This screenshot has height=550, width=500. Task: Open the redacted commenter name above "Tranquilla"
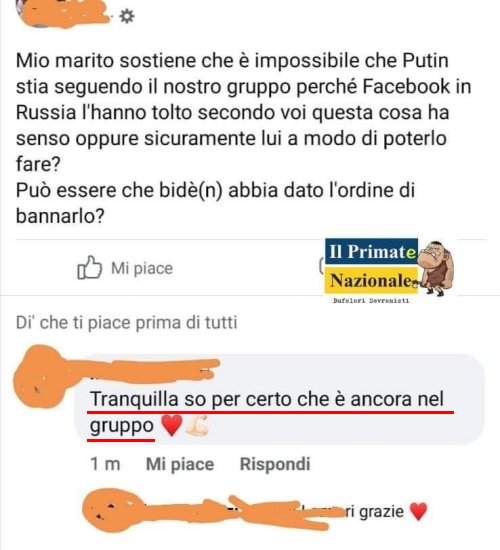tap(147, 371)
